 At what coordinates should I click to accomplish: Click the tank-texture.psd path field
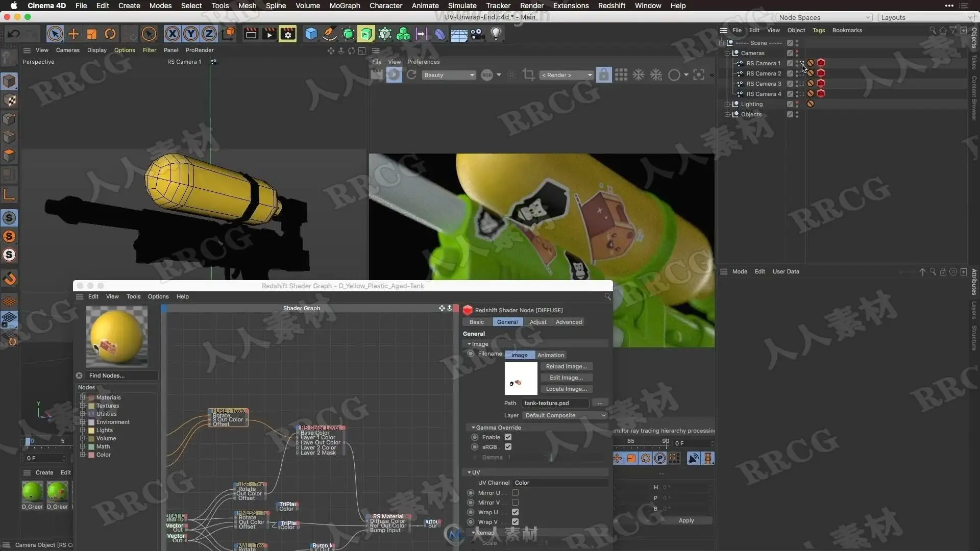pyautogui.click(x=555, y=403)
